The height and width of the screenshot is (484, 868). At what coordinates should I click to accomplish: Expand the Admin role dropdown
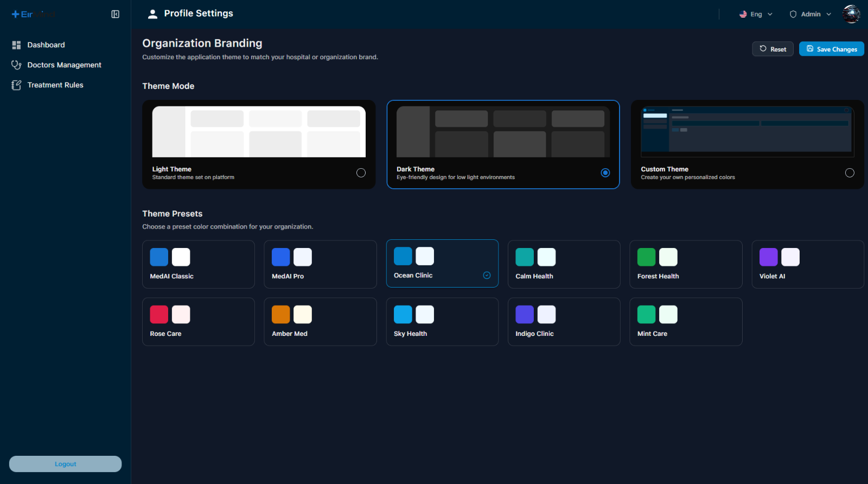(x=810, y=14)
